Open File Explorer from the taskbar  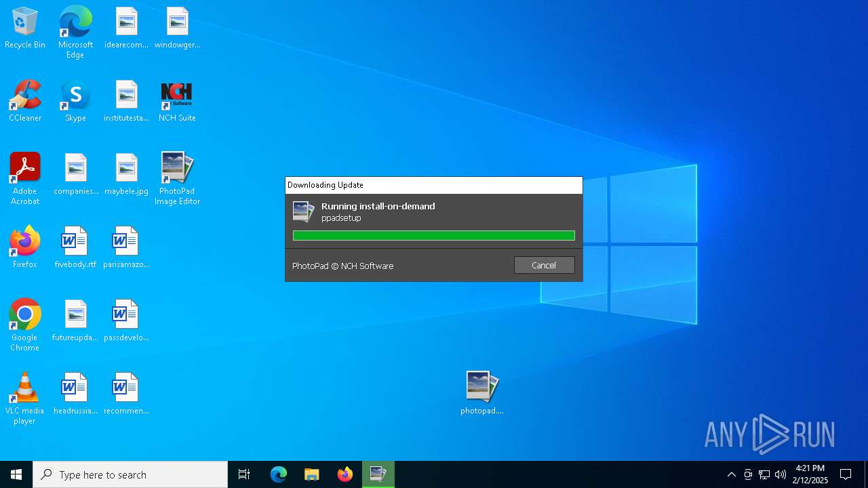312,474
